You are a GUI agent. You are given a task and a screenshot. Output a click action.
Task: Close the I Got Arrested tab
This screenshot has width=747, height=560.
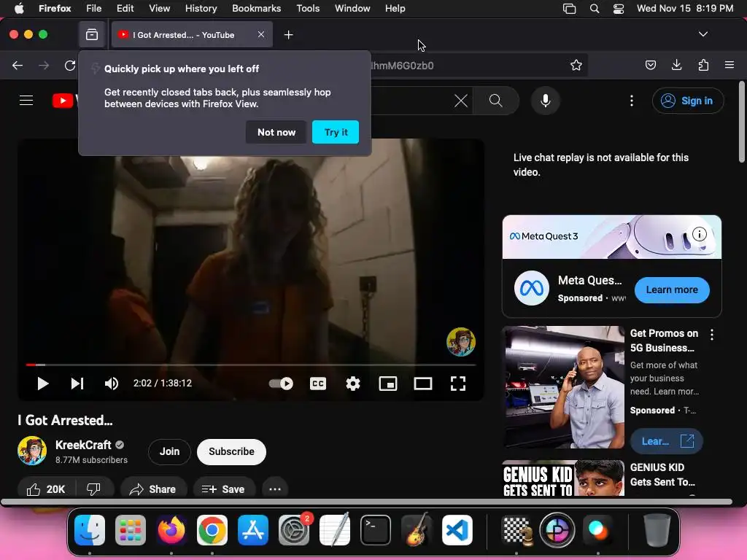261,34
